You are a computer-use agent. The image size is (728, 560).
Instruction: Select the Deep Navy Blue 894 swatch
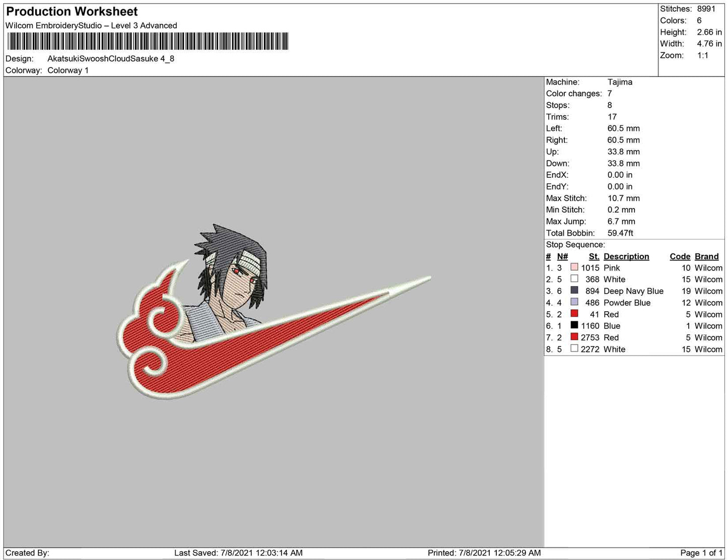[574, 291]
